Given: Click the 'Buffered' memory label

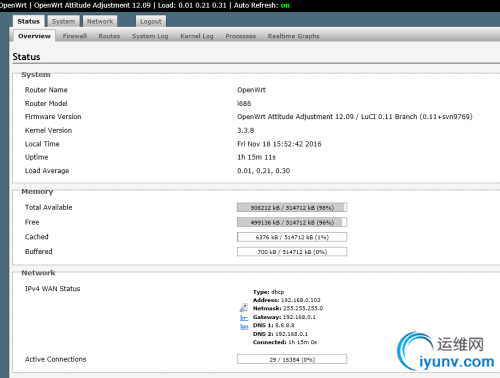Looking at the screenshot, I should pos(39,252).
